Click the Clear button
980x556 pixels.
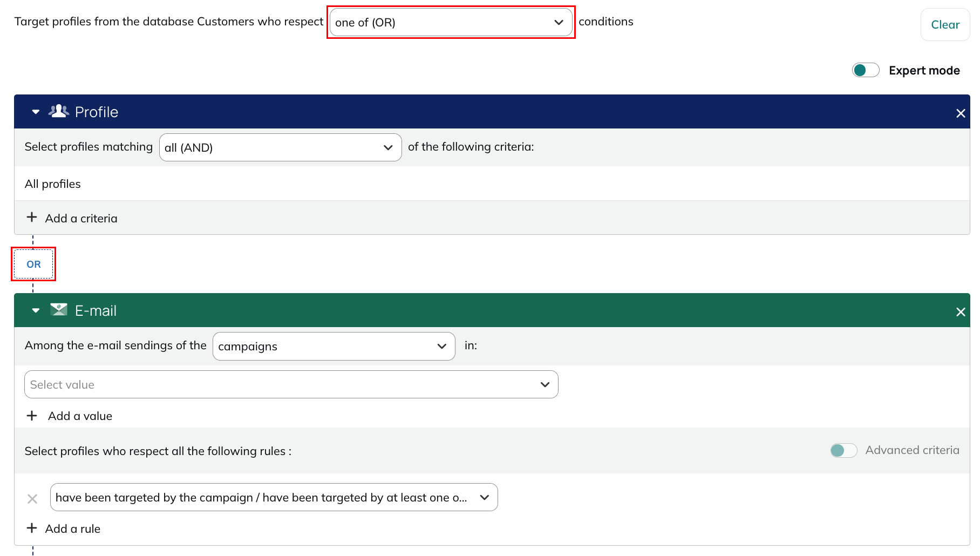[945, 25]
